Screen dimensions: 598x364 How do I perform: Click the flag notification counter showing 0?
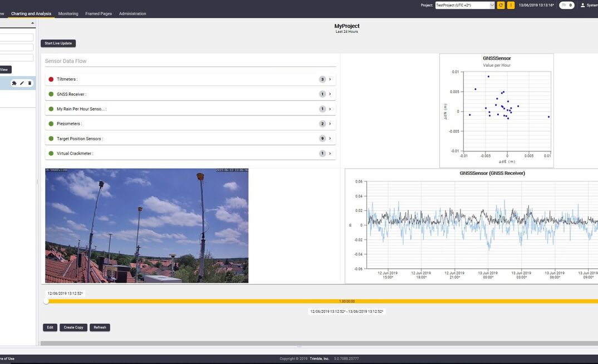(x=567, y=4)
